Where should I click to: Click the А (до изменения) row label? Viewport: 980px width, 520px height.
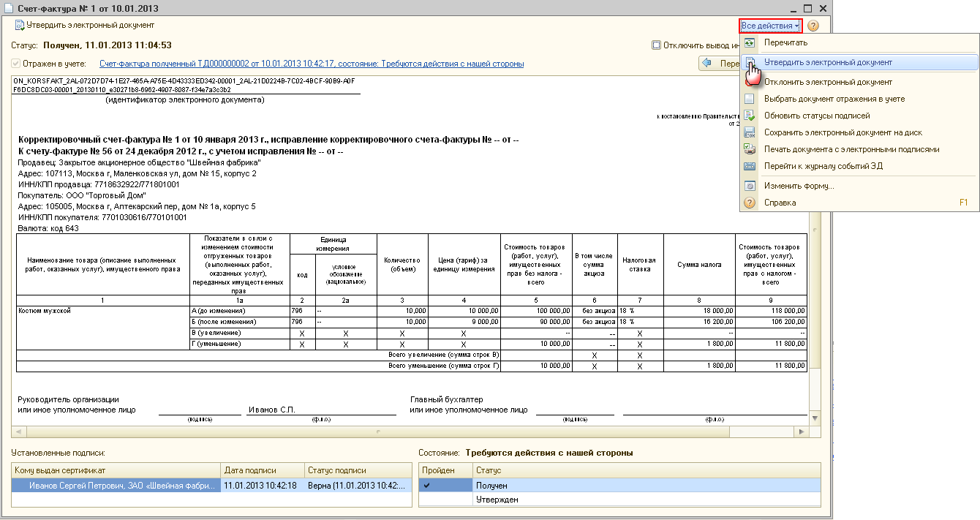point(239,311)
